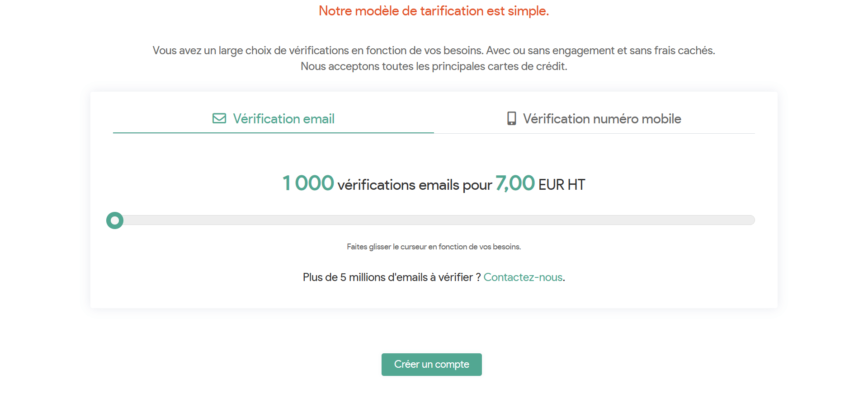Click the 1 000 verification count
Image resolution: width=868 pixels, height=403 pixels.
click(308, 183)
